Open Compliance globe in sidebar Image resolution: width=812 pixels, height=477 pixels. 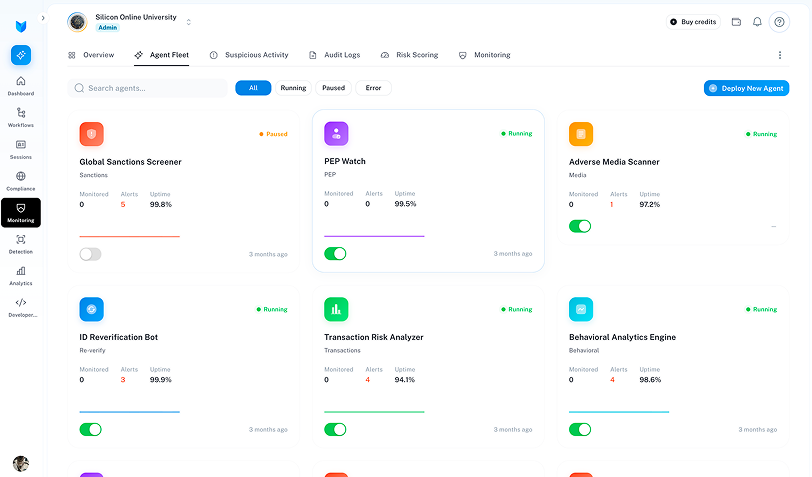coord(21,181)
